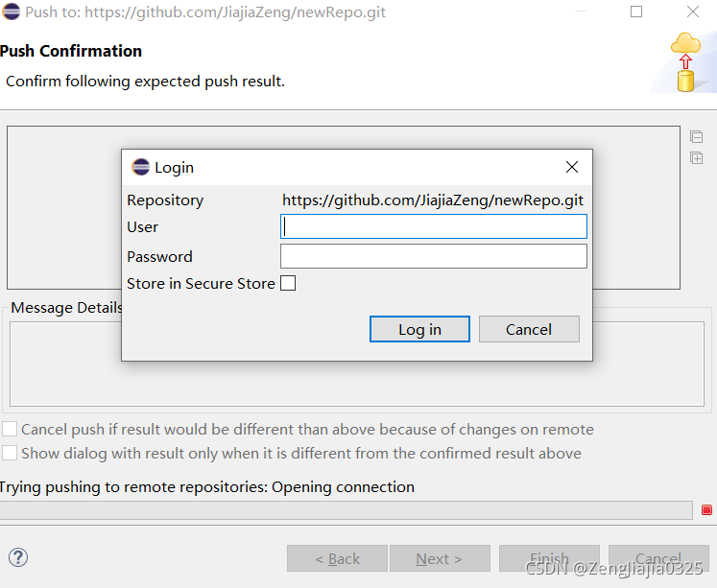Close the Push window

point(693,12)
